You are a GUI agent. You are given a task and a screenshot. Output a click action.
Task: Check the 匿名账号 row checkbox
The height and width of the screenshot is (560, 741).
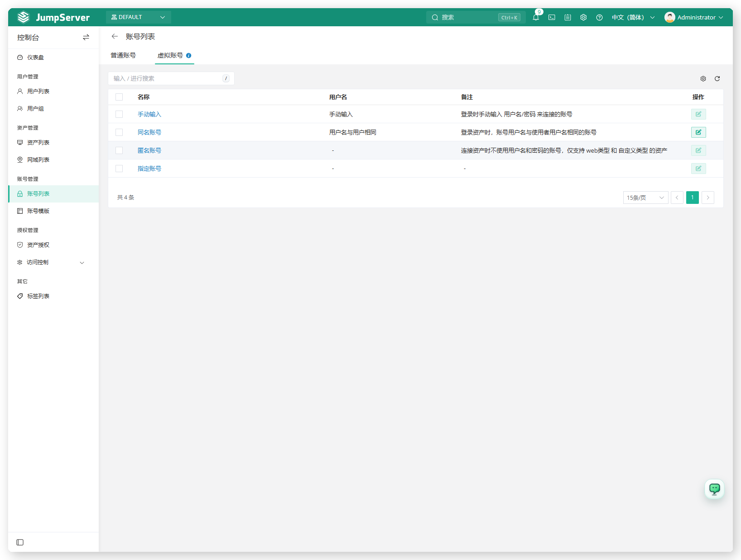(x=119, y=150)
